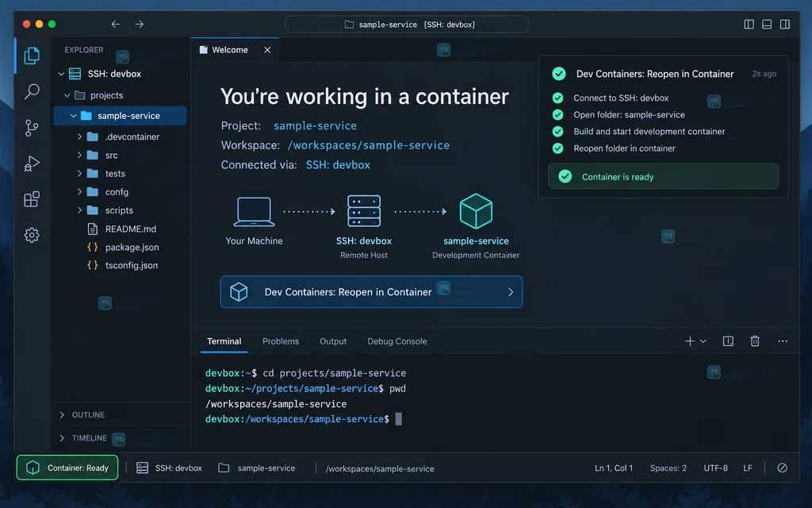Toggle the primary sidebar layout icon

pos(749,25)
